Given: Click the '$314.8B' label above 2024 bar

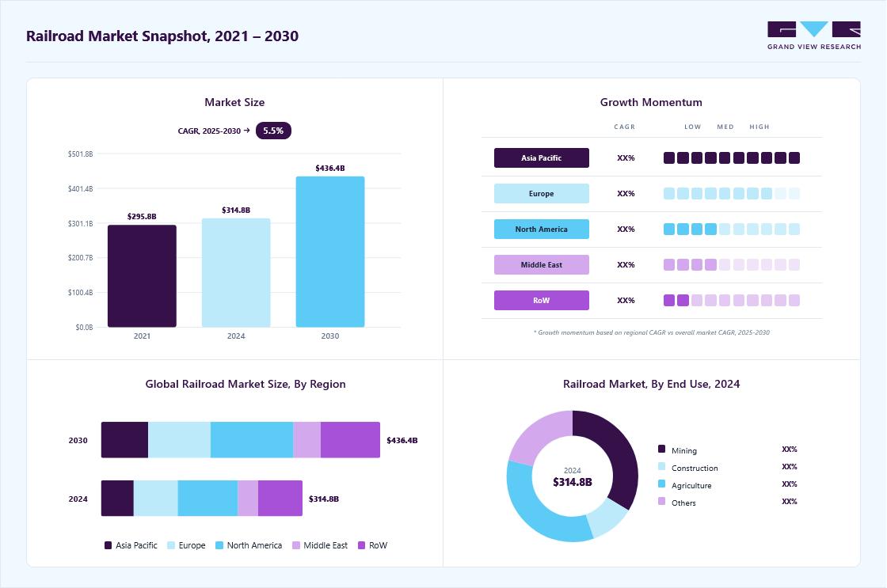Looking at the screenshot, I should (x=236, y=210).
